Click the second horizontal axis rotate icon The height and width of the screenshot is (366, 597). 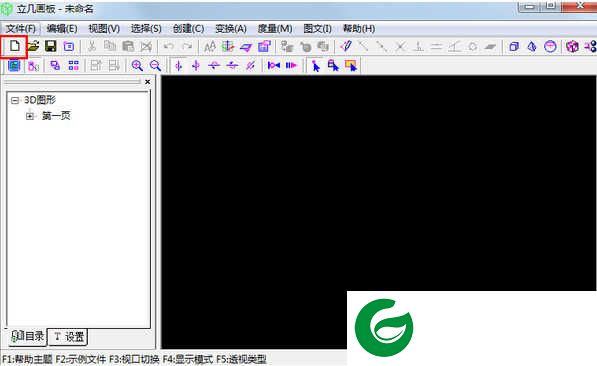coord(232,66)
